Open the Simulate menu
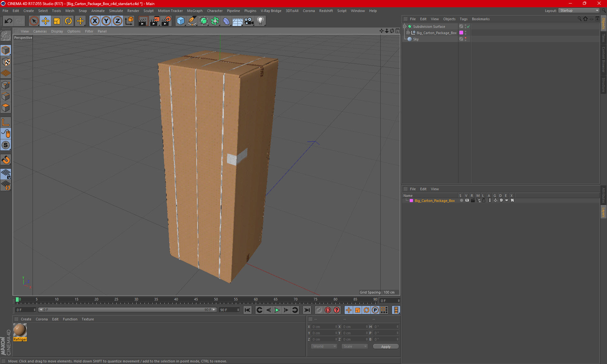This screenshot has height=364, width=607. click(x=116, y=11)
